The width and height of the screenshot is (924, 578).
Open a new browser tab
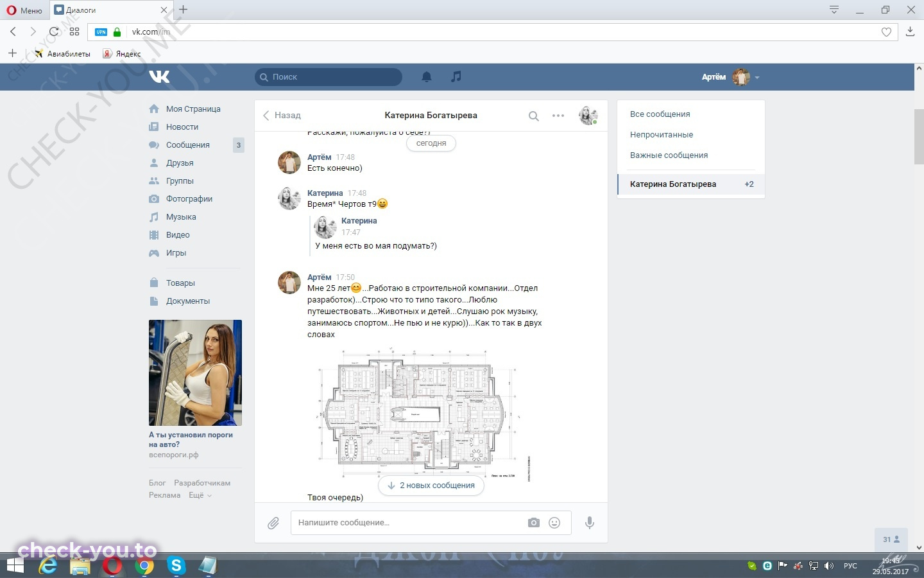(184, 10)
